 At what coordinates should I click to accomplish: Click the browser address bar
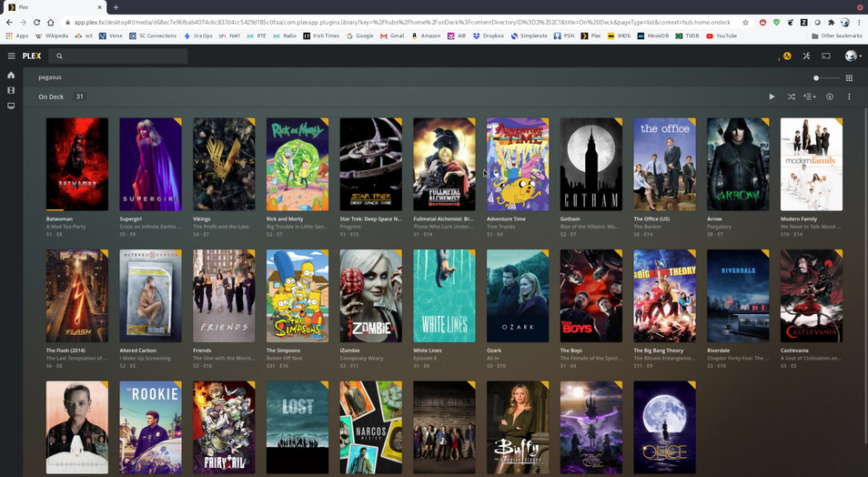coord(402,22)
